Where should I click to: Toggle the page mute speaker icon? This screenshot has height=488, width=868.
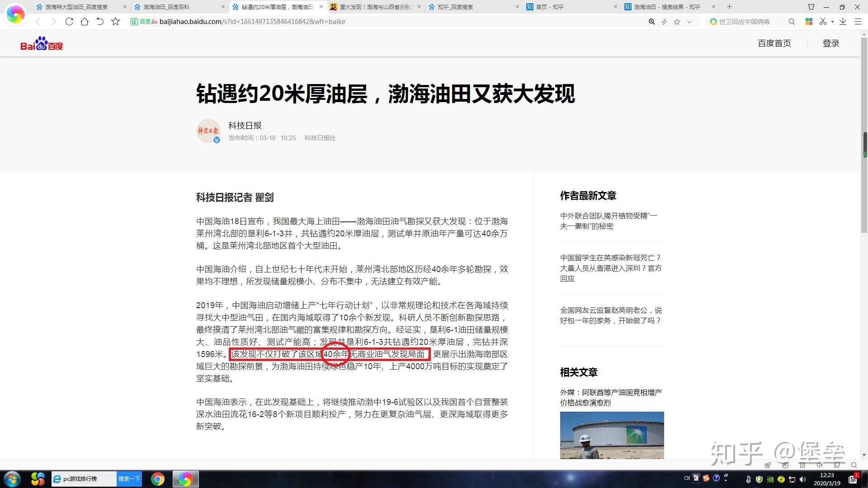[819, 465]
